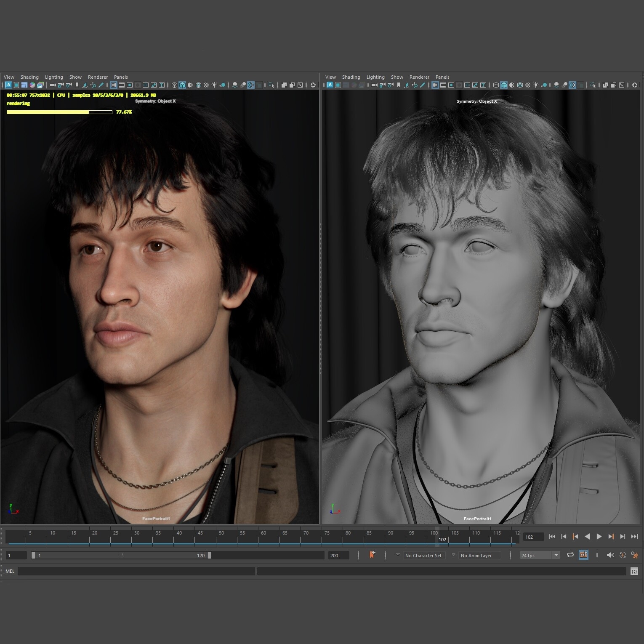Open Script Editor icon
The height and width of the screenshot is (644, 644).
pyautogui.click(x=634, y=571)
